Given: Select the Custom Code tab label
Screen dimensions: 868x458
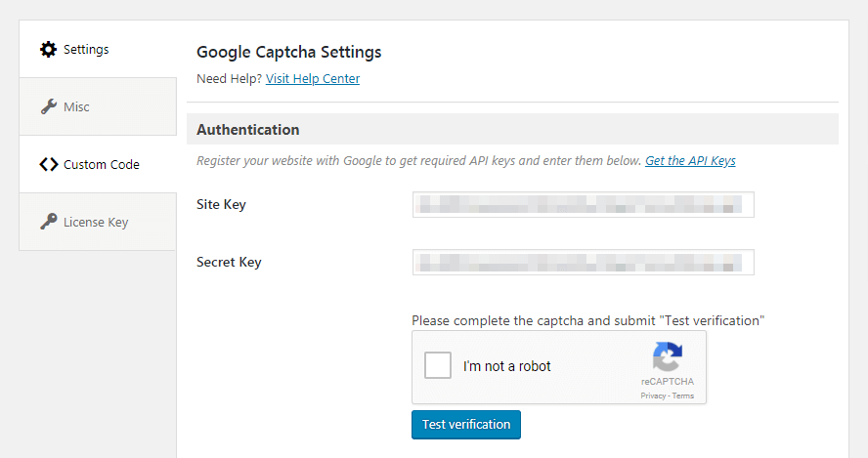Looking at the screenshot, I should 102,164.
